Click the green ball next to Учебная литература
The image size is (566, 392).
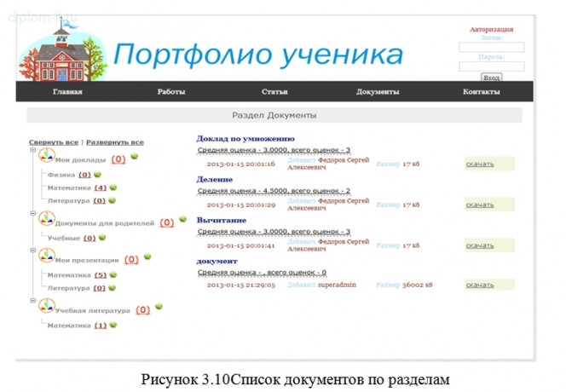(x=159, y=307)
